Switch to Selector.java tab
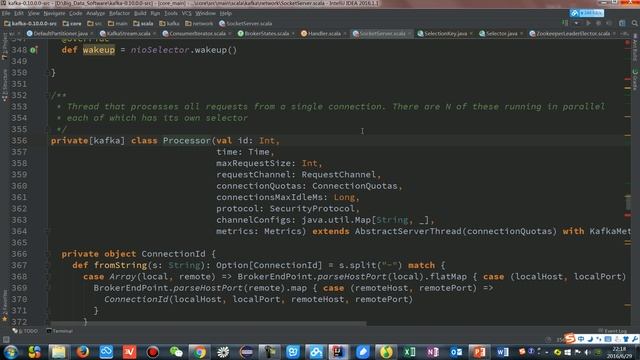The height and width of the screenshot is (360, 640). [501, 33]
